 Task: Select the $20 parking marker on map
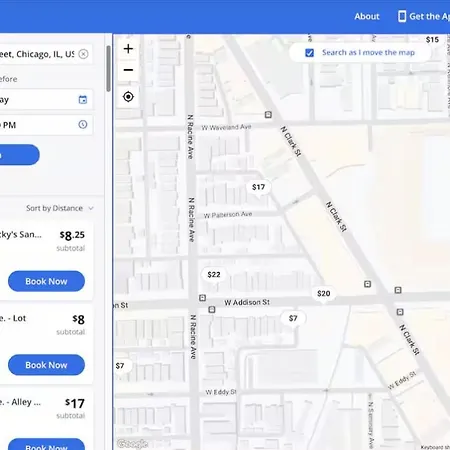(324, 294)
